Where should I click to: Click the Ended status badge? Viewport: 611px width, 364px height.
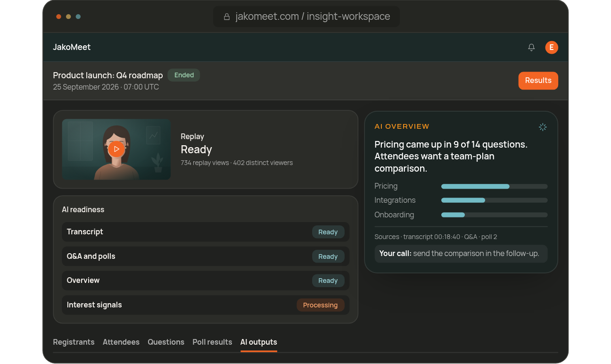184,75
